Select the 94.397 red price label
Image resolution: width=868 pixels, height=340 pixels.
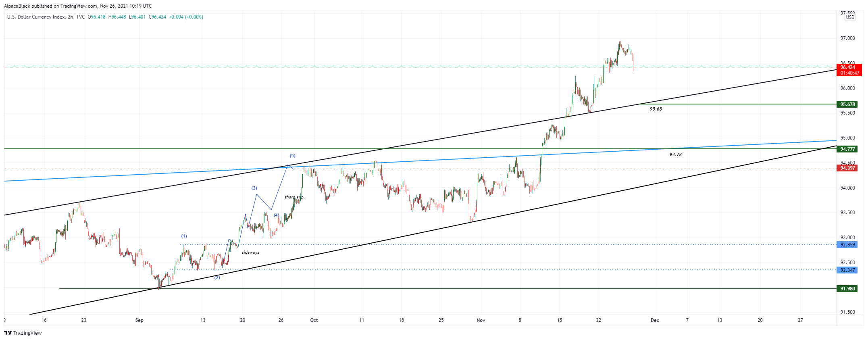point(847,168)
